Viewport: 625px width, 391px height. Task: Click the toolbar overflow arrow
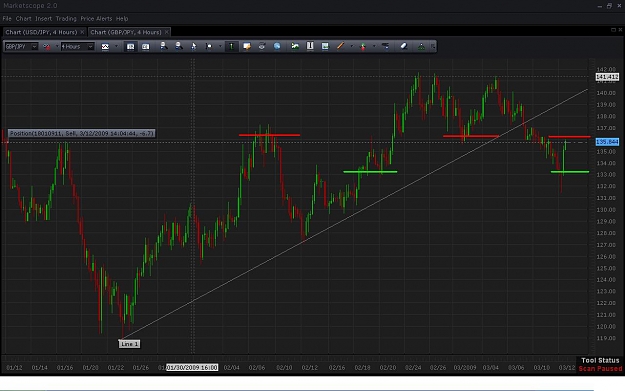point(433,46)
